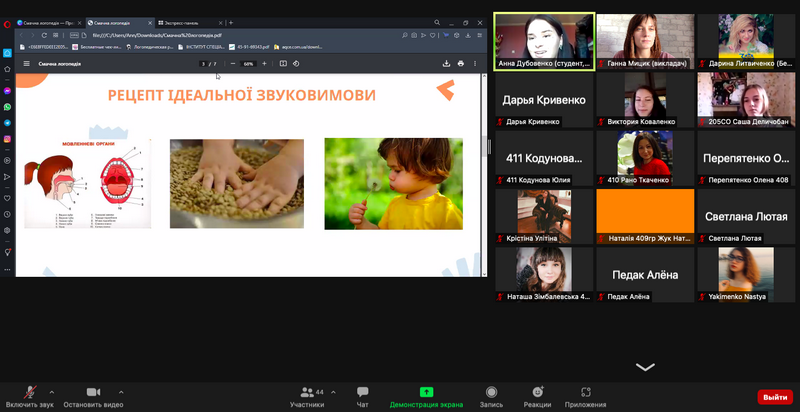
Task: Open WhatsApp in Opera sidebar
Action: pos(7,107)
